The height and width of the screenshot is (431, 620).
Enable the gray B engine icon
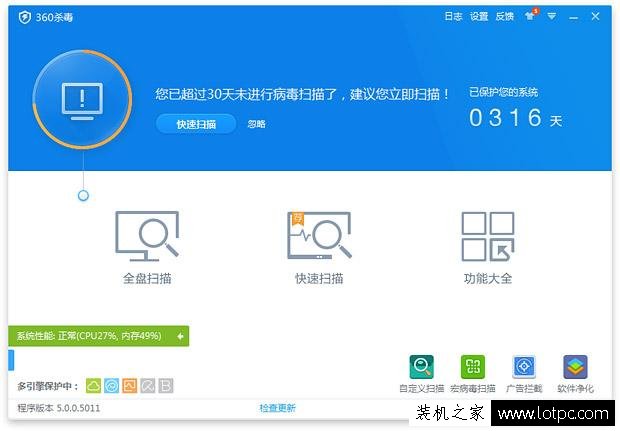[x=166, y=386]
